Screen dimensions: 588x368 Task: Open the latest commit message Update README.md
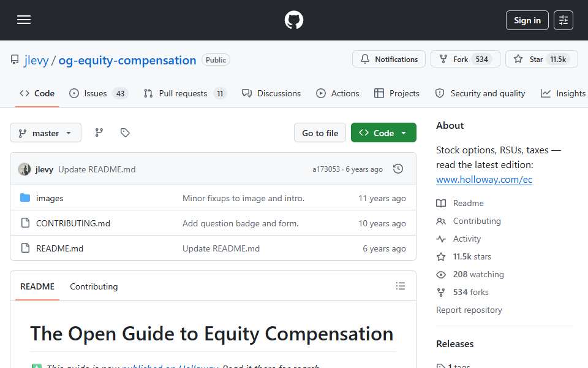coord(97,169)
